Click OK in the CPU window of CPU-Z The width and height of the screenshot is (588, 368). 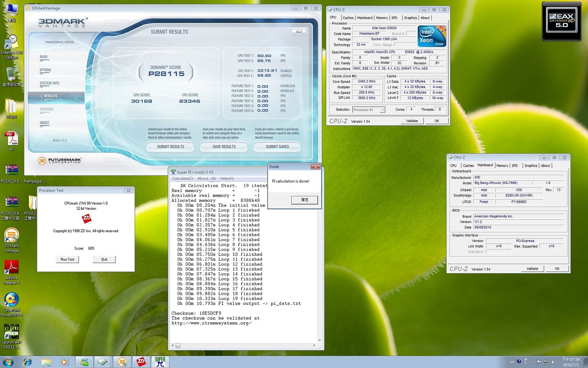tap(437, 121)
